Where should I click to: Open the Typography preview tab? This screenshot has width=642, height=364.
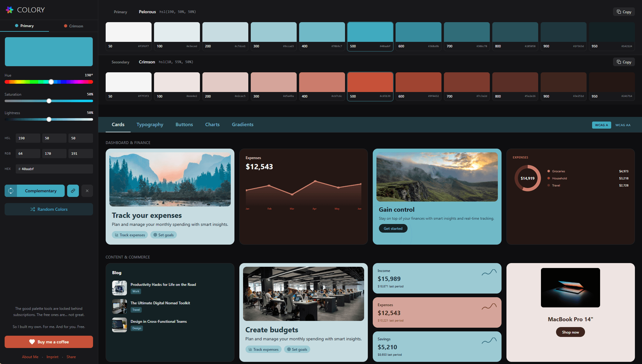pyautogui.click(x=150, y=124)
